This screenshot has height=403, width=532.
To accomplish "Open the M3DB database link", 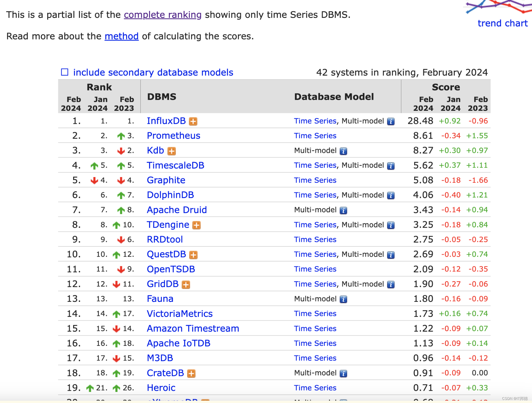I will click(x=160, y=358).
